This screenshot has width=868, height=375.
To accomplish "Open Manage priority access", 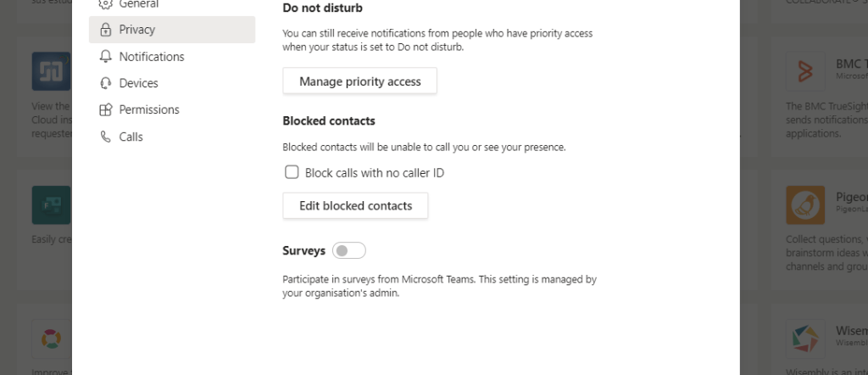I will [x=359, y=81].
